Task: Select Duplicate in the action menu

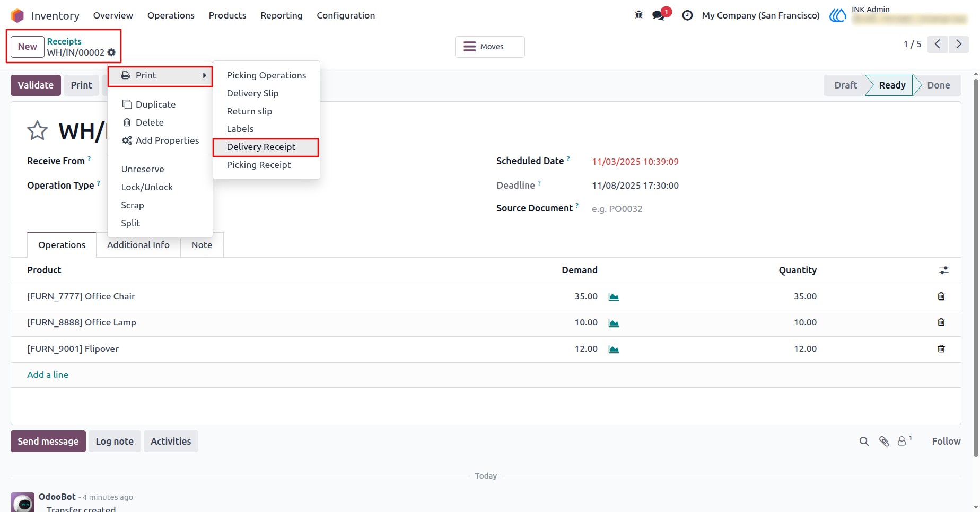Action: (160, 104)
